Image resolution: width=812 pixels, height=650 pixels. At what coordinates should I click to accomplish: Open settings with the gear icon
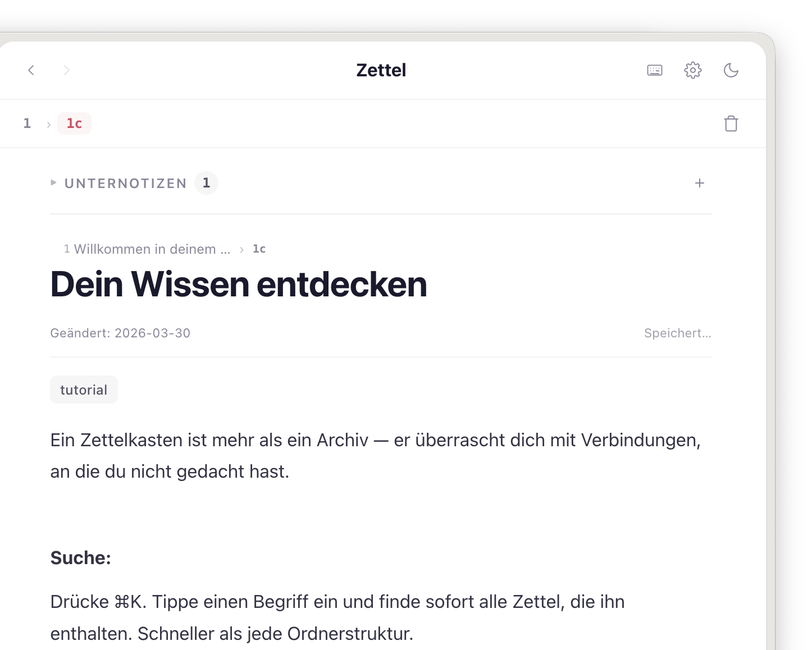click(x=693, y=70)
